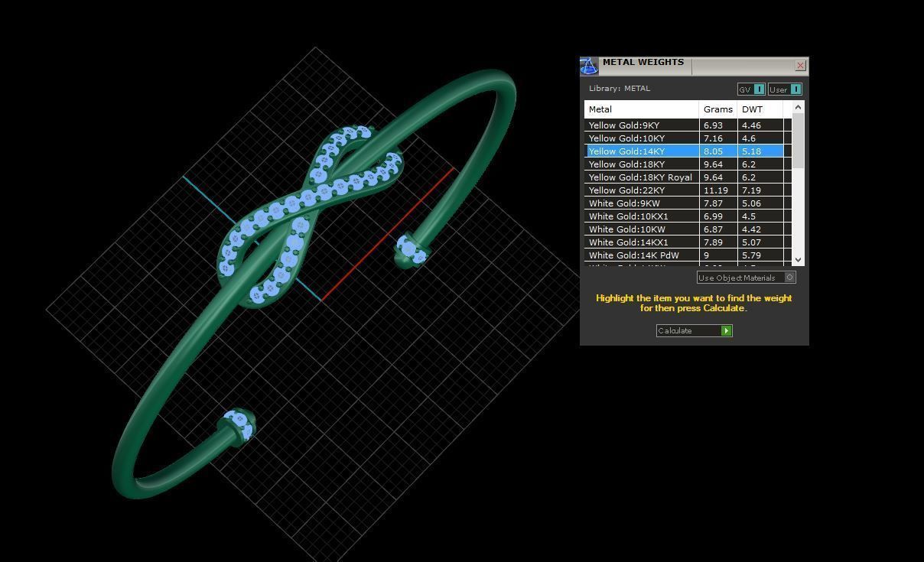Screen dimensions: 924x562
Task: Click the Library: METAL label
Action: tap(620, 89)
